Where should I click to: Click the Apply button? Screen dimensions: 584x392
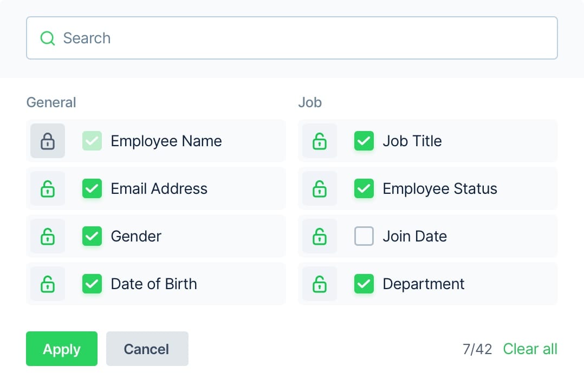61,349
